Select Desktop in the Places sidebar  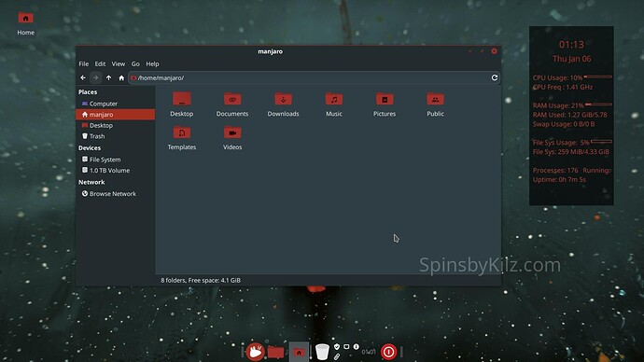coord(116,126)
